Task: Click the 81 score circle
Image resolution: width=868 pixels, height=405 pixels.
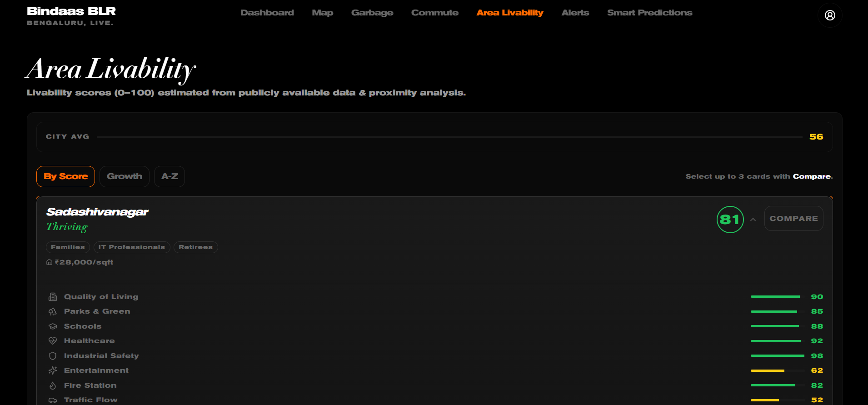Action: (730, 220)
